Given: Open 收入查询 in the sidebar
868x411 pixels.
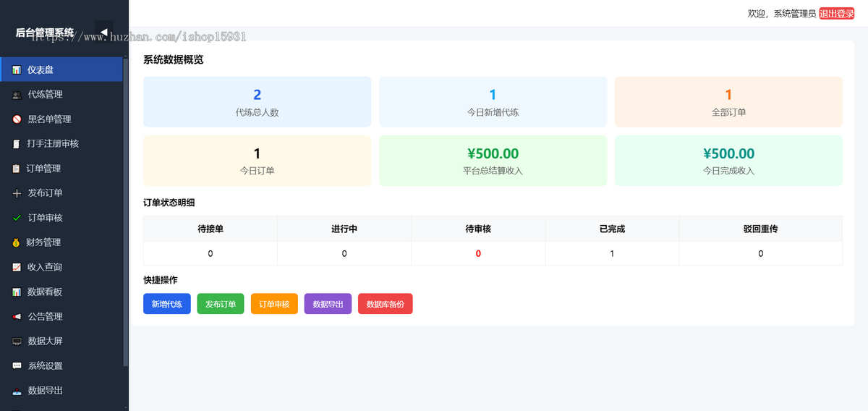Looking at the screenshot, I should 61,267.
